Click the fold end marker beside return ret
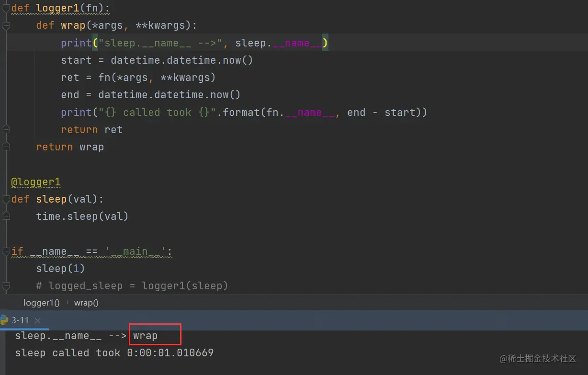 (x=6, y=129)
